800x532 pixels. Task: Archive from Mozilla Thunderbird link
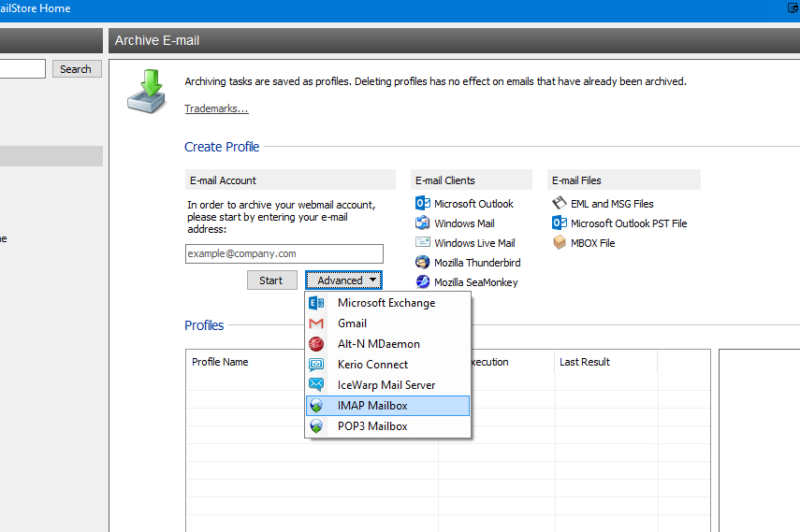477,263
